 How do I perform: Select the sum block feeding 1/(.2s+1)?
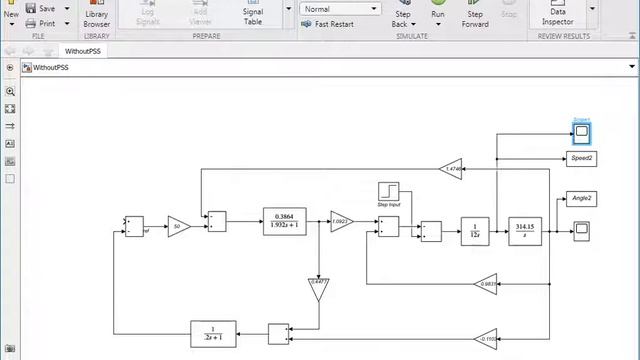pos(278,334)
